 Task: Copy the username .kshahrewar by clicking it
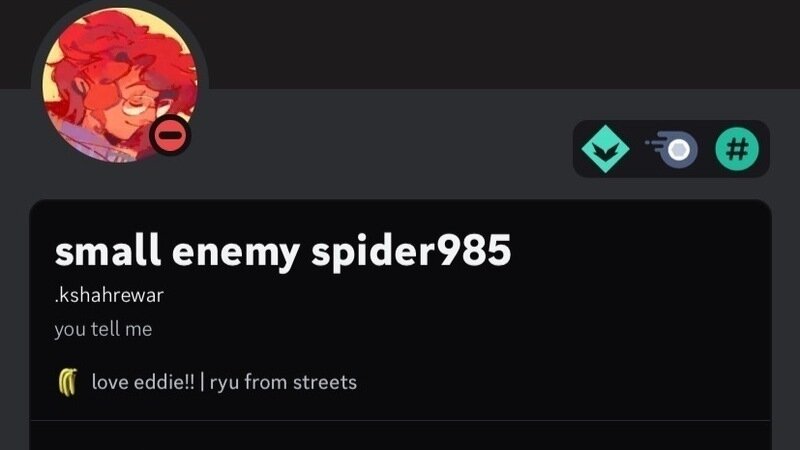(x=109, y=295)
